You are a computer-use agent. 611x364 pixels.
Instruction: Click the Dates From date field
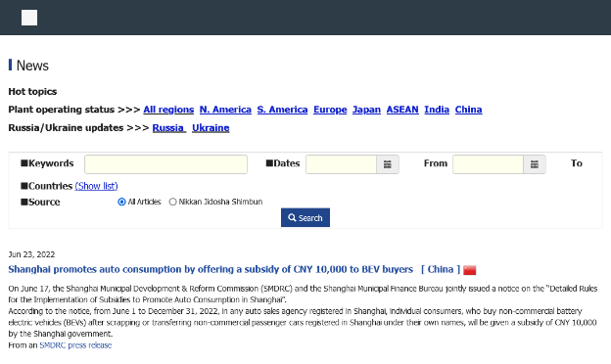(x=342, y=164)
